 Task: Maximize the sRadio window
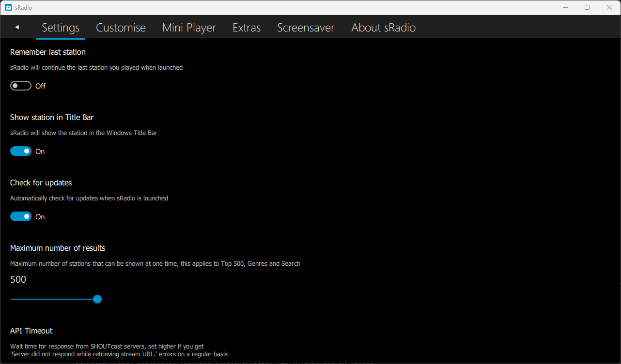coord(587,7)
